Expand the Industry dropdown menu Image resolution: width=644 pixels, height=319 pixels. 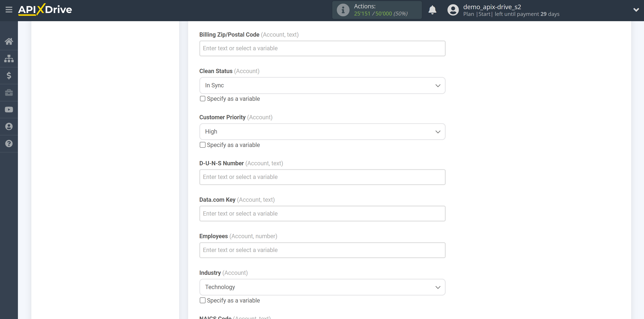322,287
